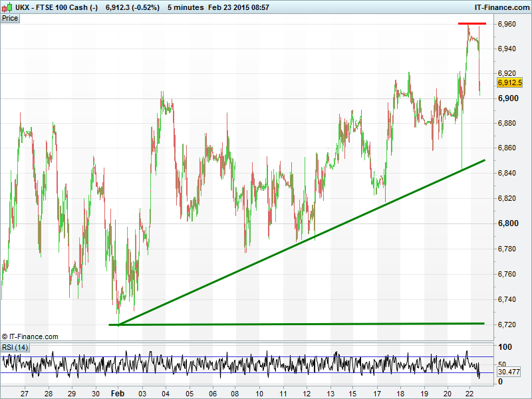Image resolution: width=532 pixels, height=399 pixels.
Task: Click the RSI (14) indicator label
Action: [x=15, y=347]
